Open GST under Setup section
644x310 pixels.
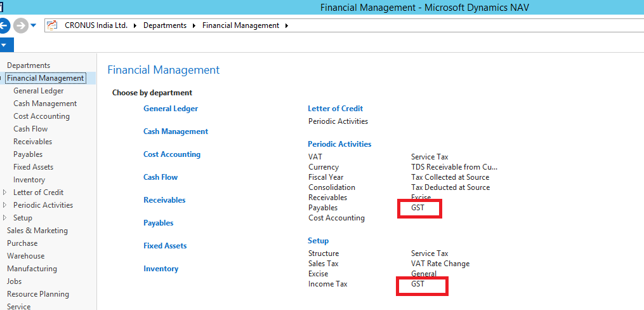(417, 284)
